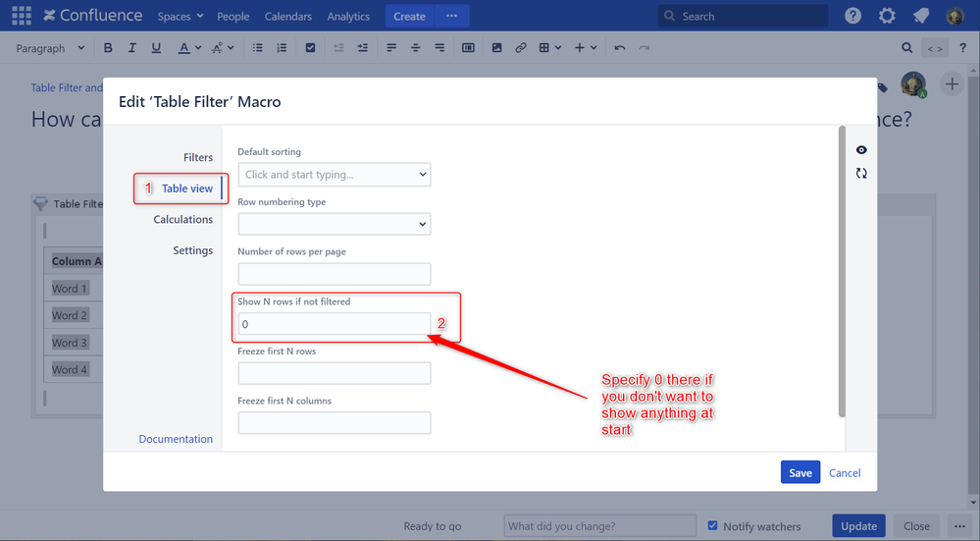Switch to the Settings tab
The width and height of the screenshot is (980, 541).
192,250
